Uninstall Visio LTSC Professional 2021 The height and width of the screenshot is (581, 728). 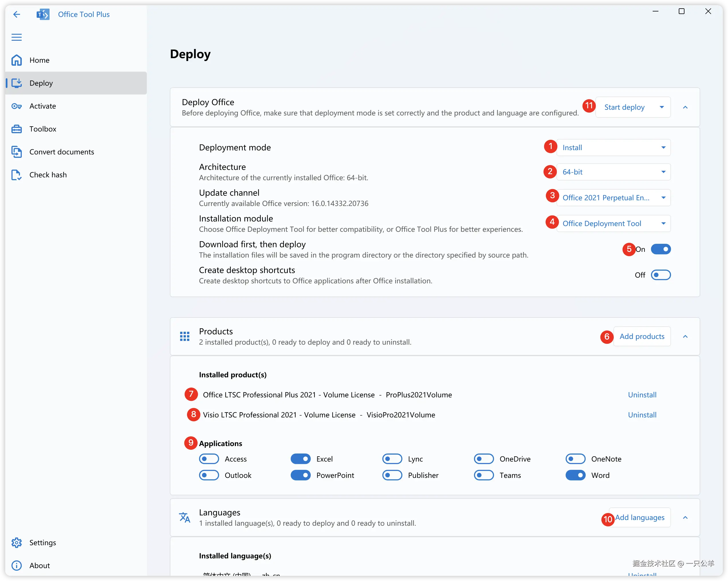point(642,415)
